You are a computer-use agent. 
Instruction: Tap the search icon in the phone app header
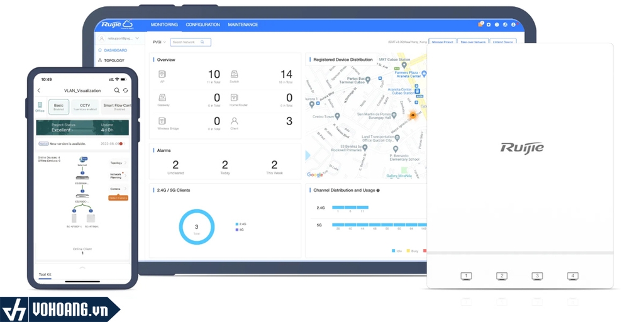point(117,91)
